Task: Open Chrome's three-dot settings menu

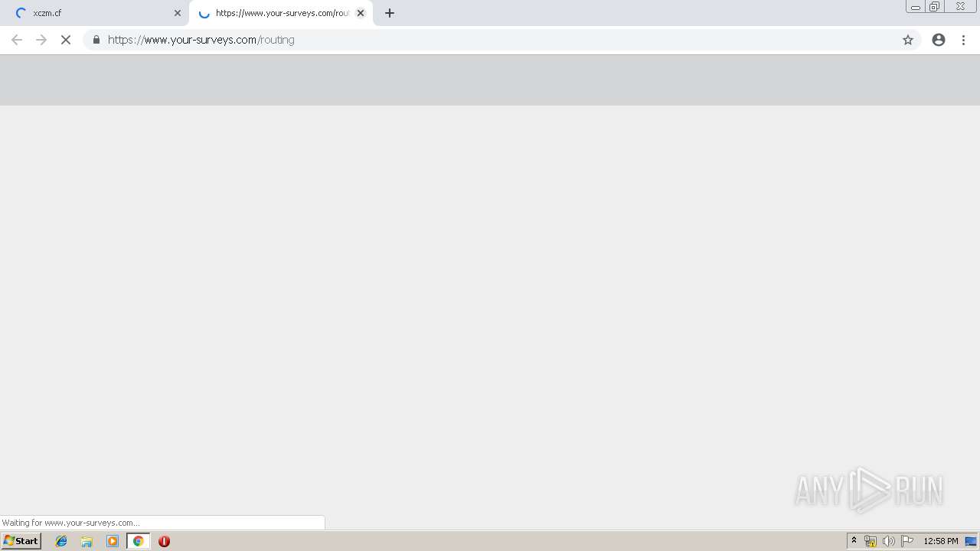Action: click(x=964, y=40)
